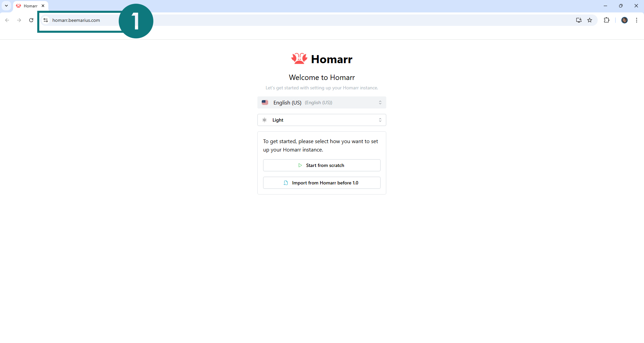Viewport: 644px width, 343px height.
Task: Click the sun icon beside Light theme
Action: pos(264,120)
